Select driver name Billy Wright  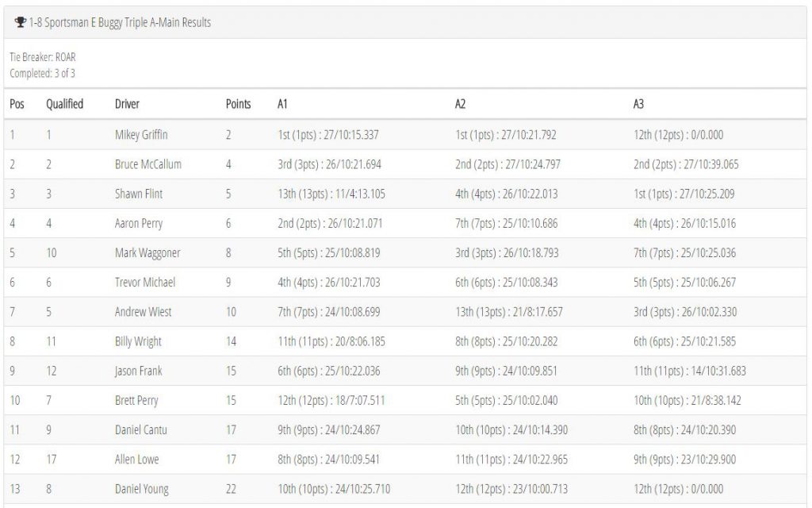point(138,341)
